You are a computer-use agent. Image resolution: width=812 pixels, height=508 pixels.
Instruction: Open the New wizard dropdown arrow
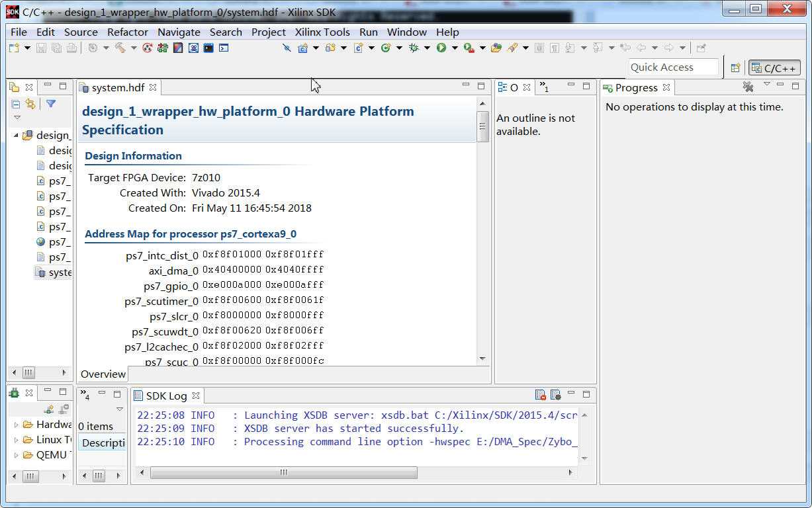point(27,48)
